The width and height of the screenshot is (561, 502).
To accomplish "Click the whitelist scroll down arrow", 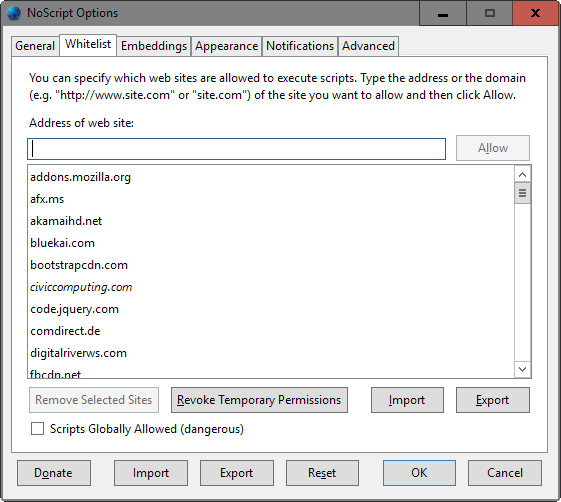I will (x=522, y=369).
